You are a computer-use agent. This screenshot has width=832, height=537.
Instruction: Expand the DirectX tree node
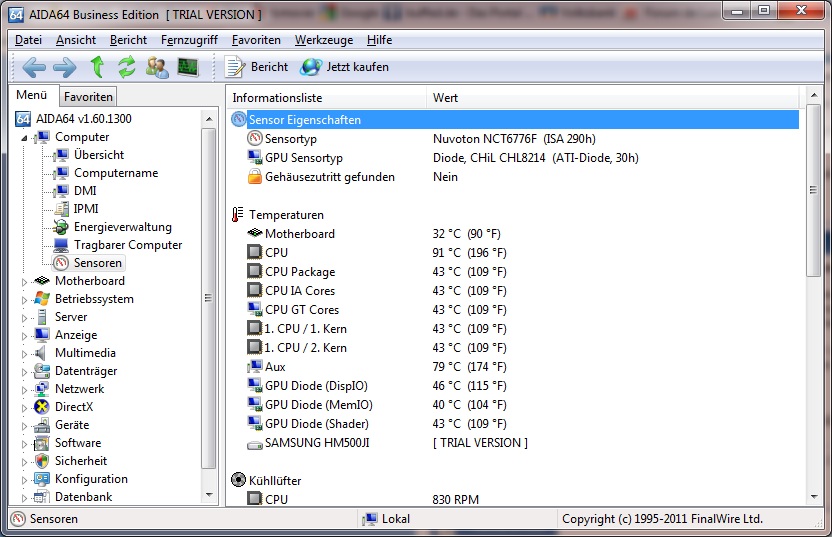coord(24,408)
